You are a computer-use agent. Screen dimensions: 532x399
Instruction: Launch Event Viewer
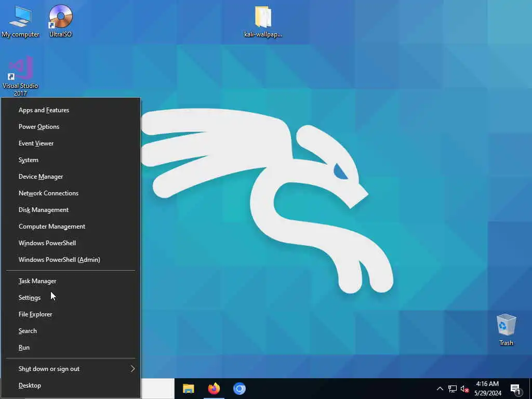click(71, 143)
